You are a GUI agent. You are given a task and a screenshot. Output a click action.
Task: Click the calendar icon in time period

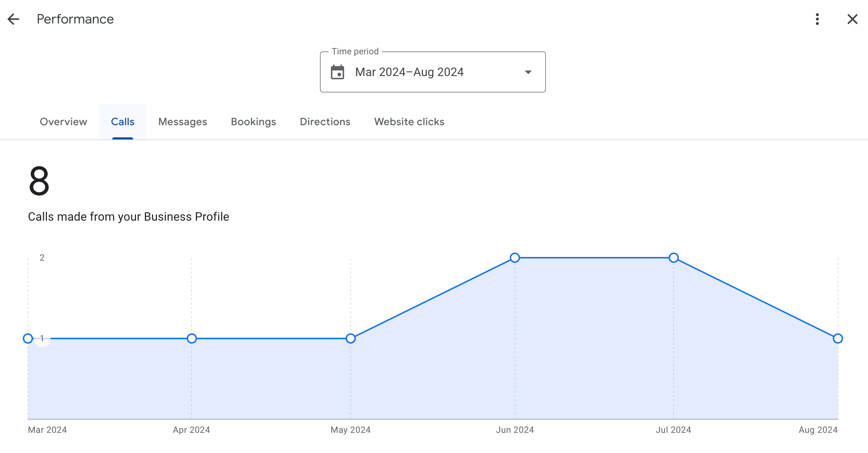[x=337, y=72]
